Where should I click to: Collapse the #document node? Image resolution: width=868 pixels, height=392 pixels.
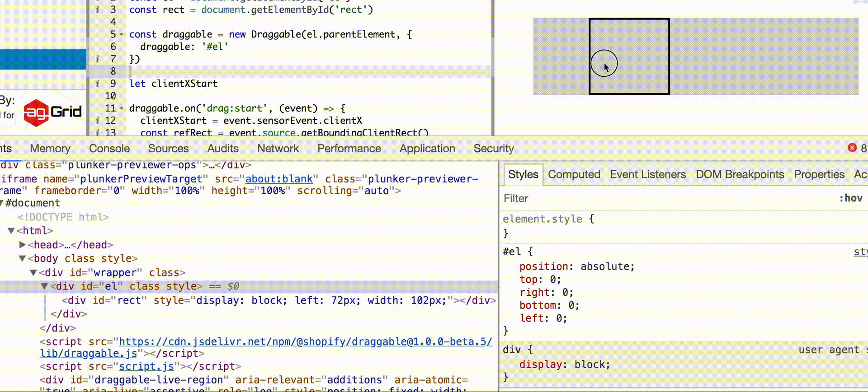2,203
